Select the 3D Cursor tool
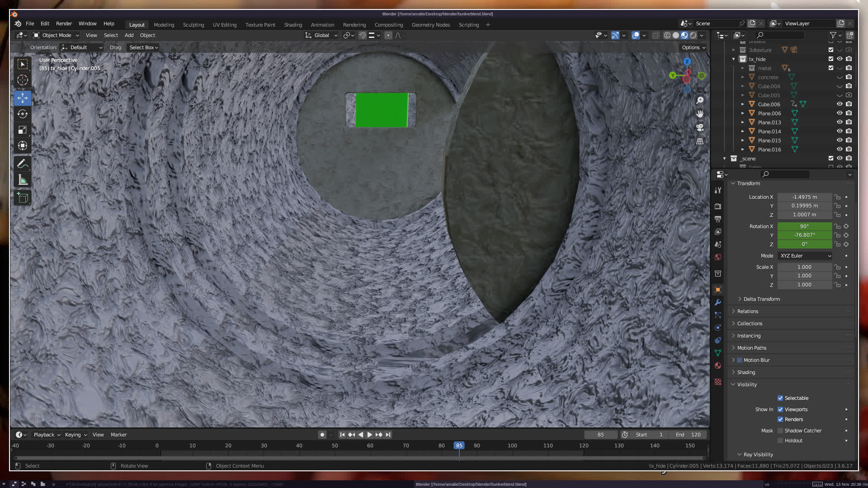This screenshot has height=488, width=868. tap(23, 80)
